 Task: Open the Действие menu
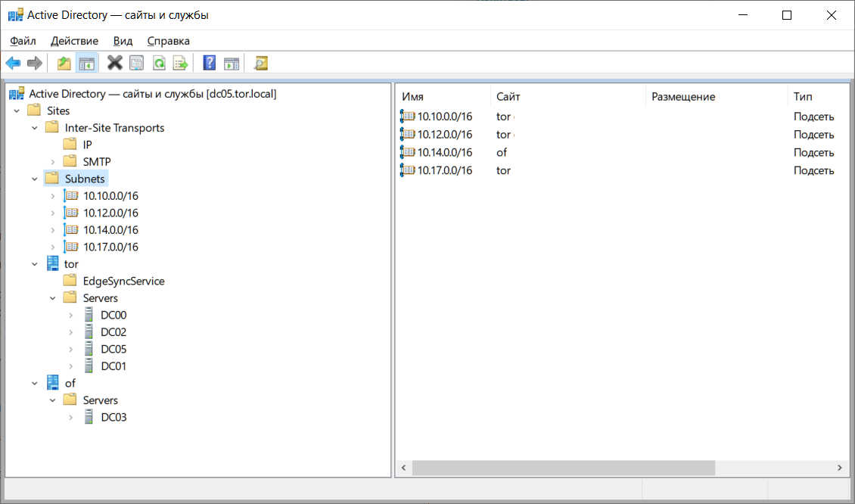(x=75, y=41)
